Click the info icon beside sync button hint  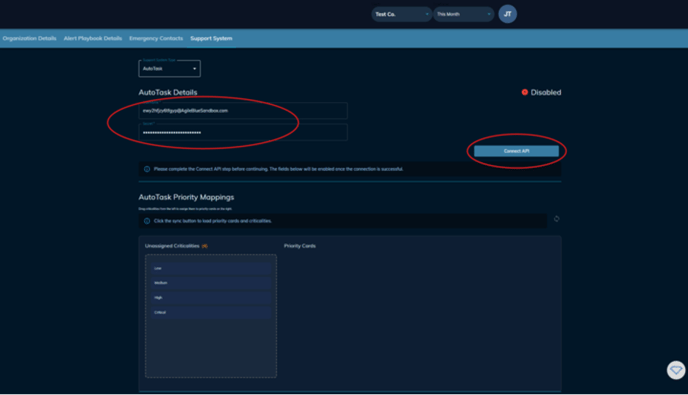[147, 221]
